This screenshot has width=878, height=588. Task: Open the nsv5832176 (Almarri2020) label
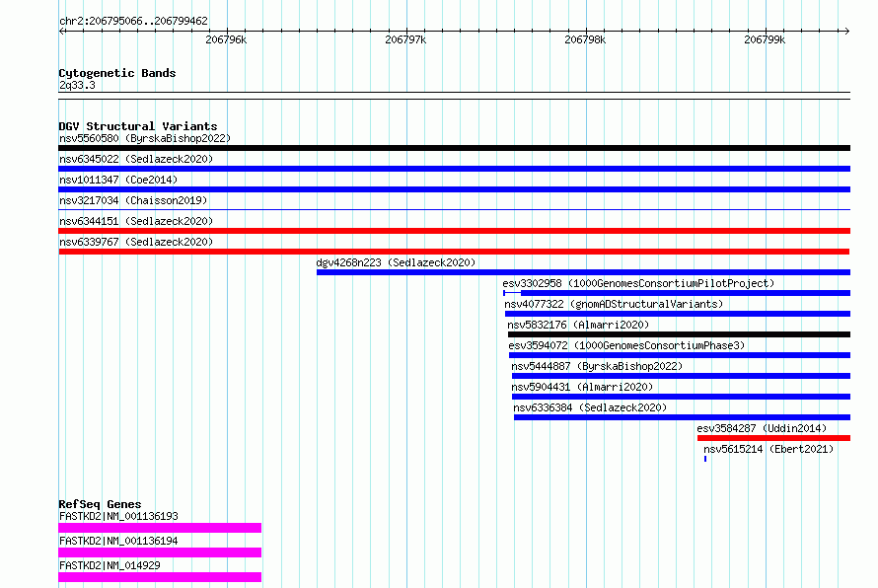pyautogui.click(x=578, y=325)
